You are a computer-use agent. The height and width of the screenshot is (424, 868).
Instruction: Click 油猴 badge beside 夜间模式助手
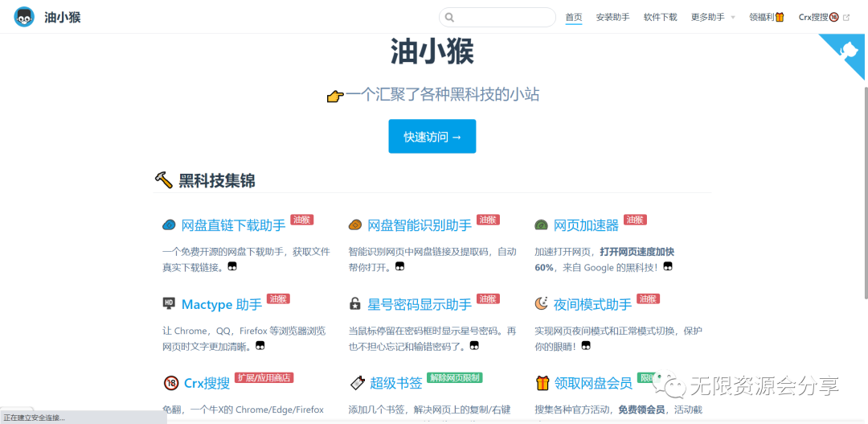pos(649,298)
